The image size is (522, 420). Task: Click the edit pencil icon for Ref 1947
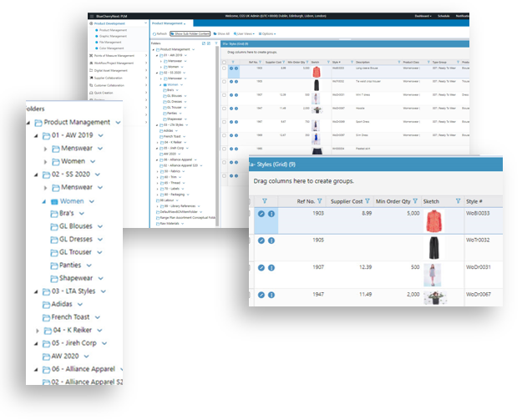coord(261,295)
